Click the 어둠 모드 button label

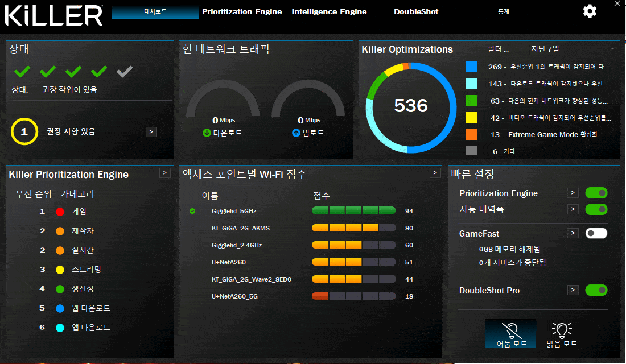coord(512,344)
